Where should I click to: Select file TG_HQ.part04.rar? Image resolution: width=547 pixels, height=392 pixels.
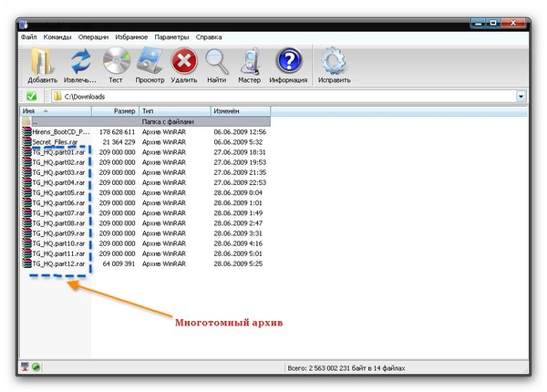pos(58,182)
